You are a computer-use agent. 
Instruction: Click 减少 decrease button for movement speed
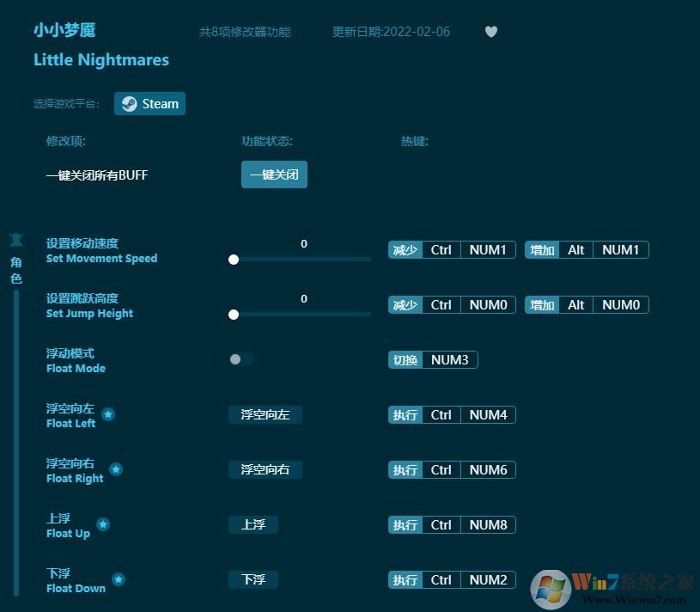pos(405,249)
